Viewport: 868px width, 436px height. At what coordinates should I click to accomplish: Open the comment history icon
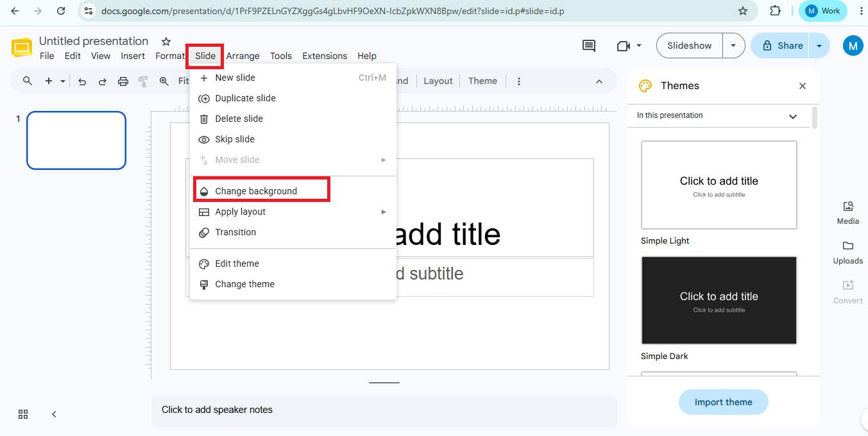(x=588, y=46)
